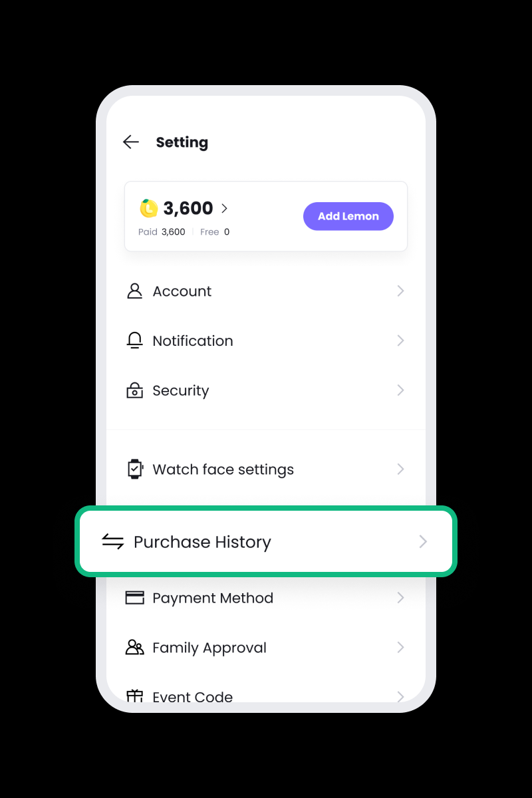
Task: Open Security via its right chevron
Action: pyautogui.click(x=400, y=390)
